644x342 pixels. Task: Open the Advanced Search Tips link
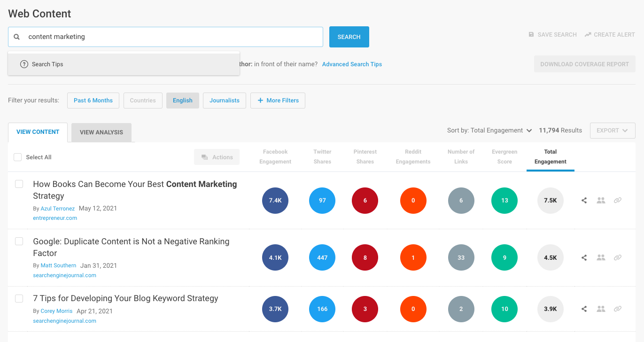352,64
